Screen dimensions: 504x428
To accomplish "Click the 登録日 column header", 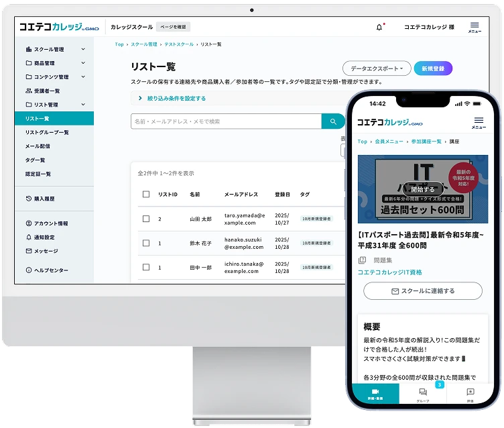I will pyautogui.click(x=283, y=195).
